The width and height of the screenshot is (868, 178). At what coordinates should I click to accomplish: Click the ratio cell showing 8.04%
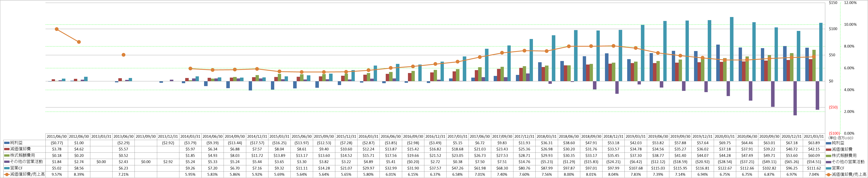coord(613,174)
